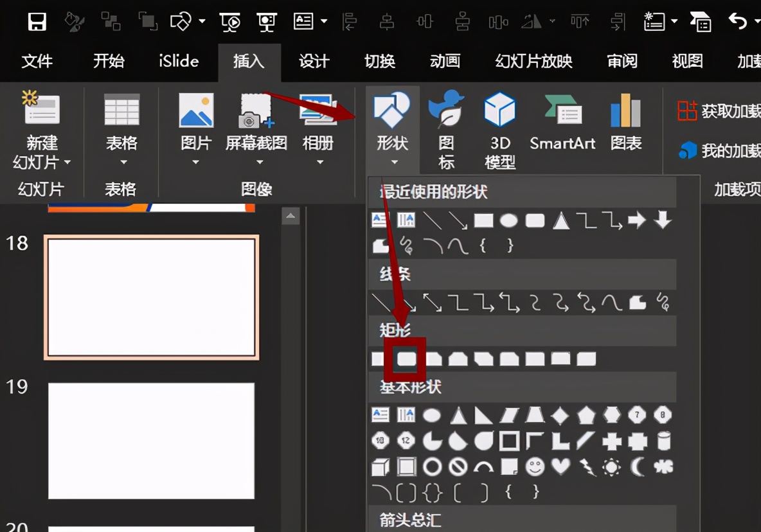The image size is (761, 532).
Task: Pick down arrow shape in recently used shapes
Action: (x=663, y=220)
